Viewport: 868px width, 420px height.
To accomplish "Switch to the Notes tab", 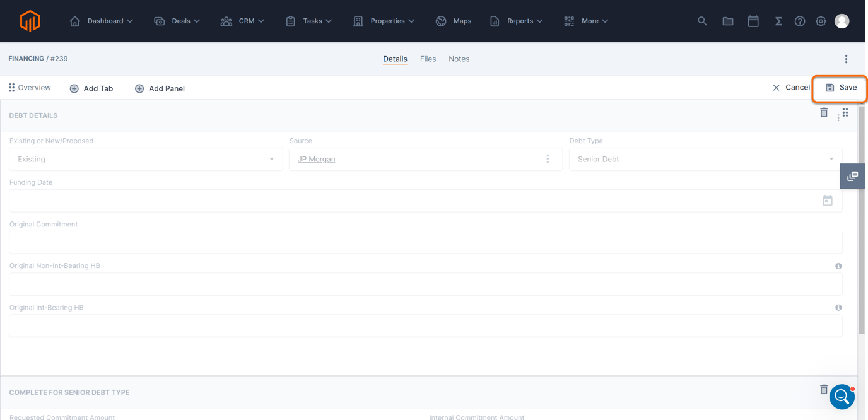I will 459,59.
